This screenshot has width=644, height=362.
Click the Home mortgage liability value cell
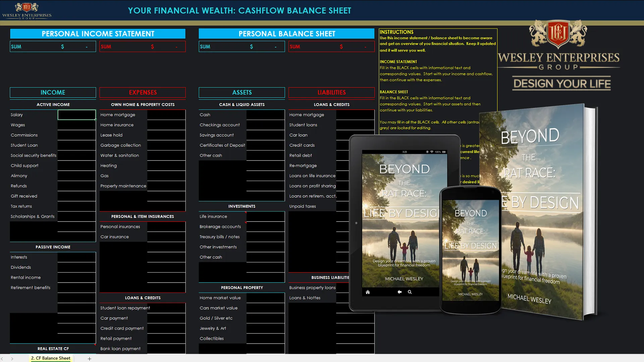(x=355, y=115)
